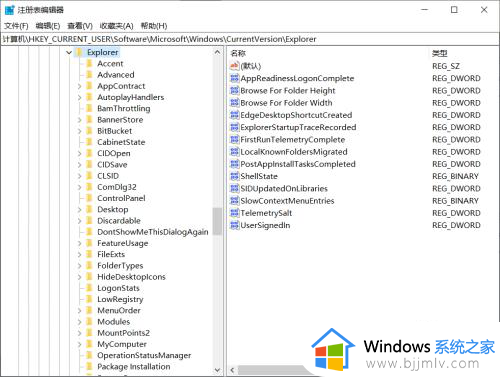This screenshot has height=377, width=500.
Task: Expand the MountPoints2 key
Action: pyautogui.click(x=79, y=333)
